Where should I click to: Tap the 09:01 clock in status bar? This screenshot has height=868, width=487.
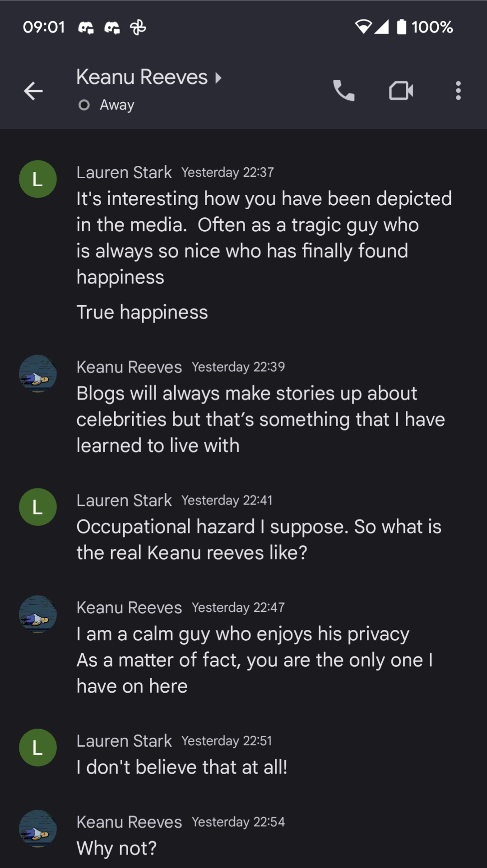pos(44,27)
